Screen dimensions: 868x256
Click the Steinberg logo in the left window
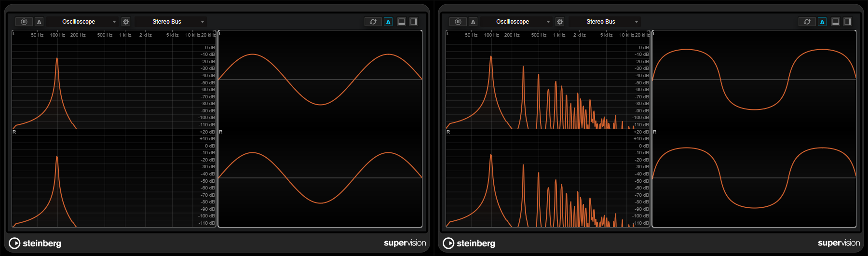pyautogui.click(x=35, y=243)
